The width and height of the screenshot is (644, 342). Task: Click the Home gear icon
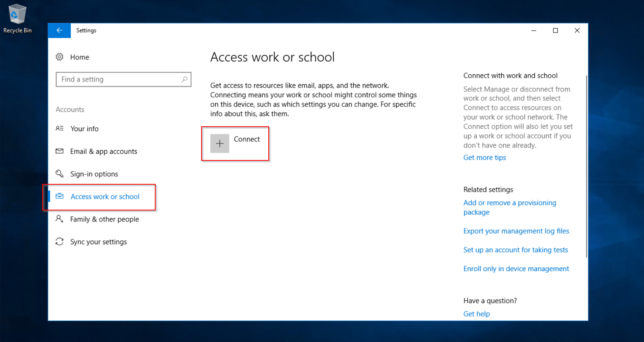tap(60, 57)
